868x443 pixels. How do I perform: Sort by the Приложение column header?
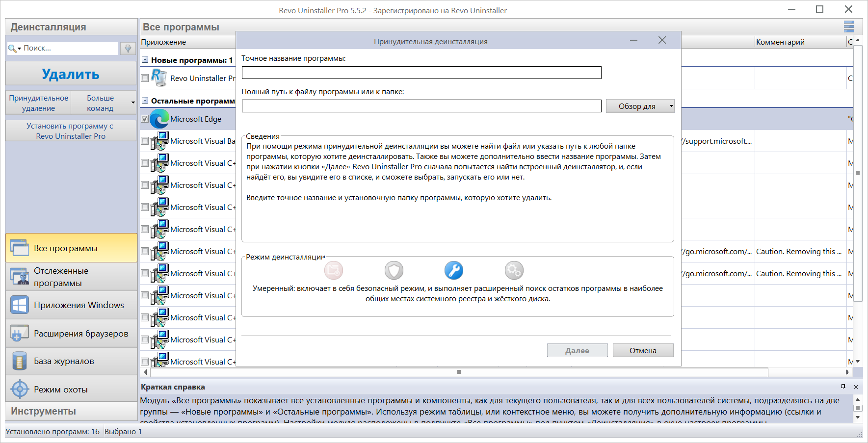188,42
